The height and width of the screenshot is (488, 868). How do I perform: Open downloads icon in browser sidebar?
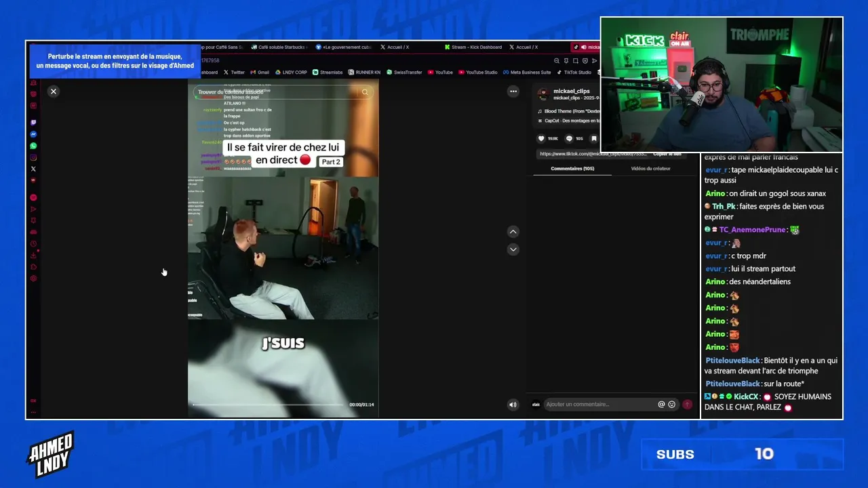(33, 256)
